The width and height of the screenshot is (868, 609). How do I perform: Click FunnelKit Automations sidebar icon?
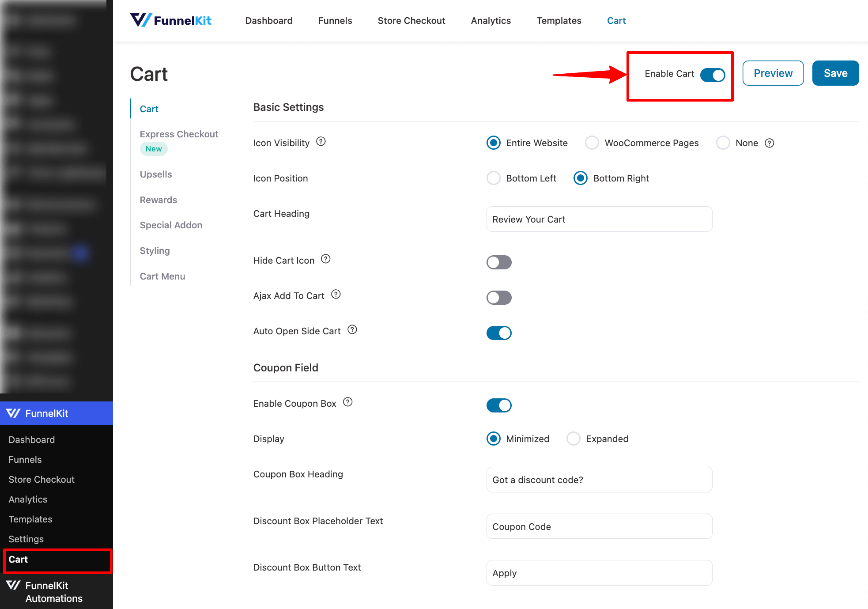pyautogui.click(x=13, y=586)
